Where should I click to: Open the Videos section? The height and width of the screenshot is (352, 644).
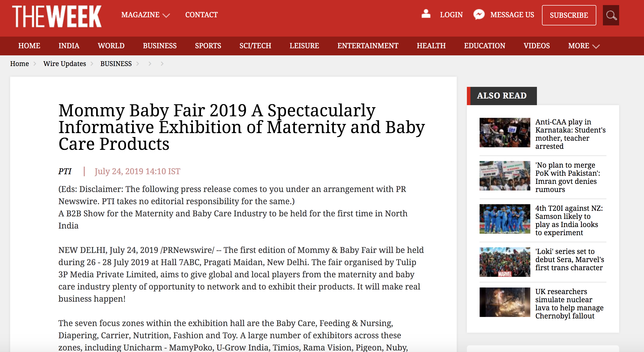[x=537, y=46]
